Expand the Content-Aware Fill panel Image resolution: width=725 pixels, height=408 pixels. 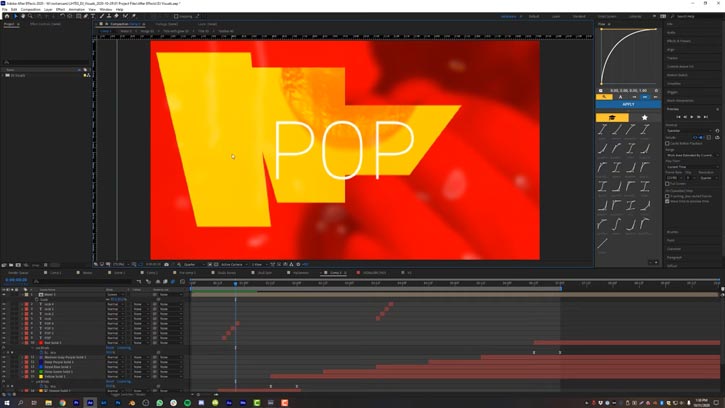[680, 67]
